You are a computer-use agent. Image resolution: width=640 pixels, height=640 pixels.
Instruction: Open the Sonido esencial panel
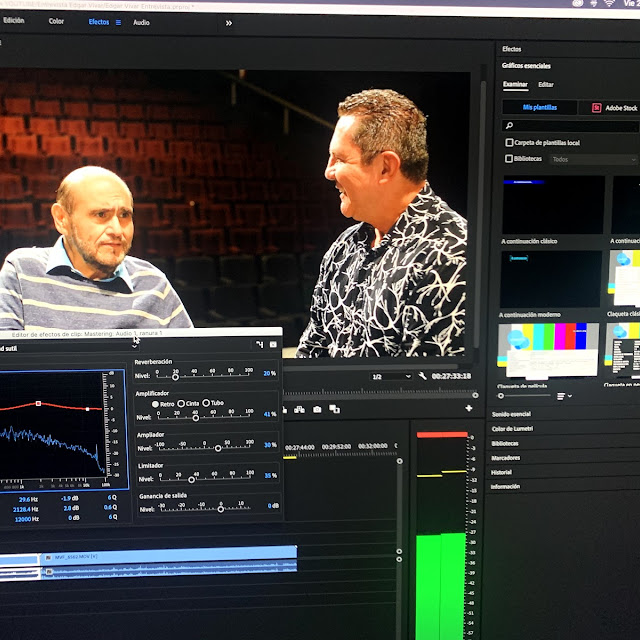tap(511, 413)
